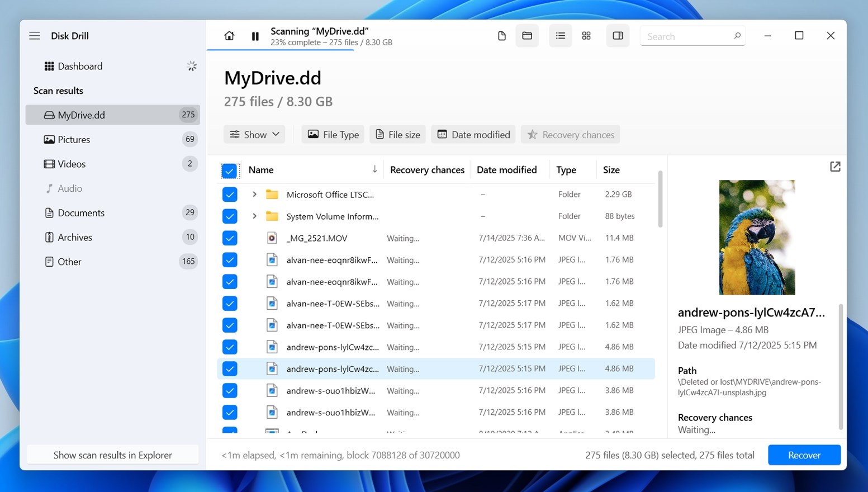Click the 2.29 GB size cell
The image size is (868, 492).
pyautogui.click(x=618, y=195)
